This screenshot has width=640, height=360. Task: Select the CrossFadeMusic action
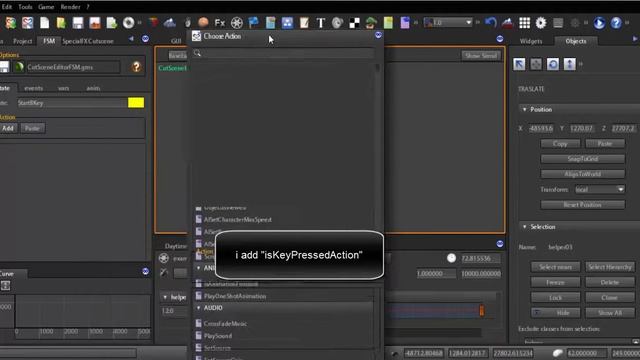[x=225, y=323]
